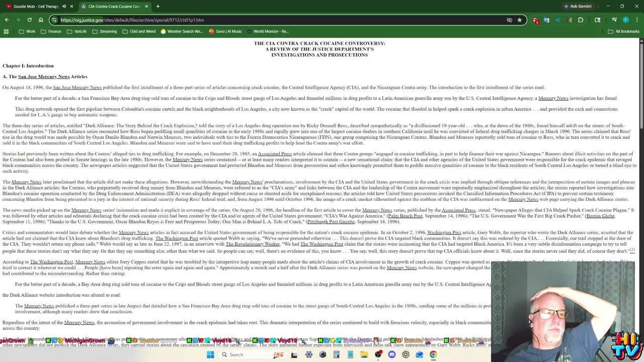Viewport: 644px width, 362px height.
Task: Open Settings gear on the taskbar
Action: pos(308,354)
